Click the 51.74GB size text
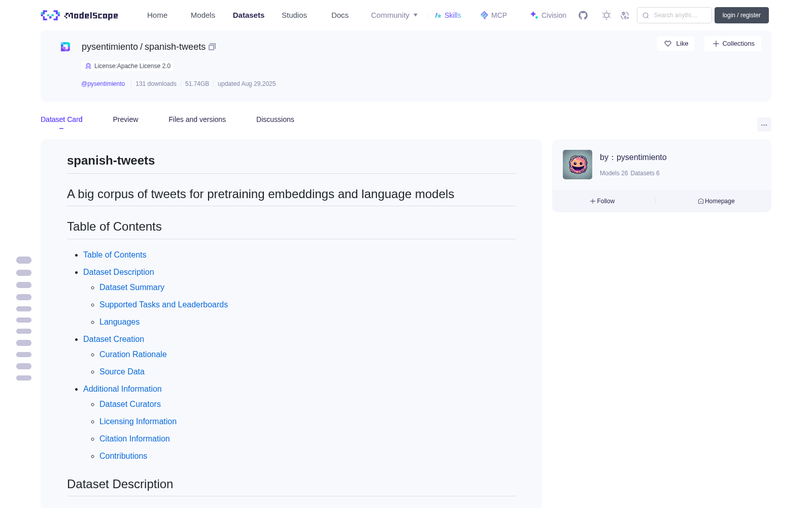Image resolution: width=812 pixels, height=508 pixels. 197,84
